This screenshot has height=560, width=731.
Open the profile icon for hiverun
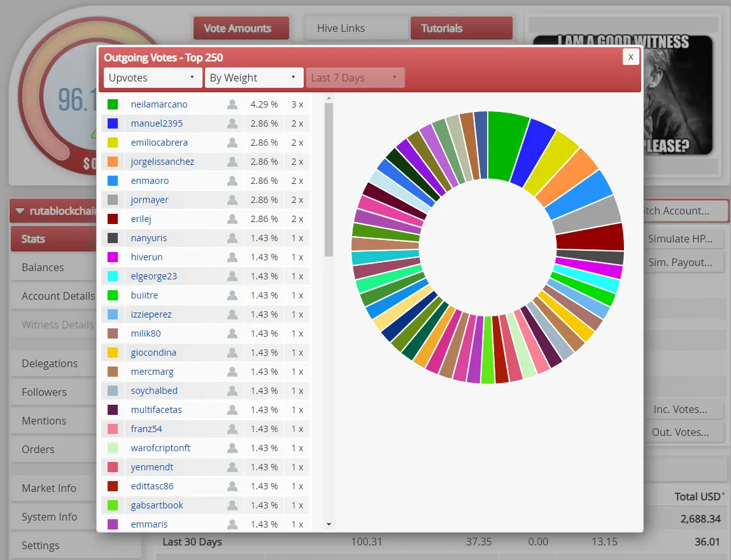(232, 257)
